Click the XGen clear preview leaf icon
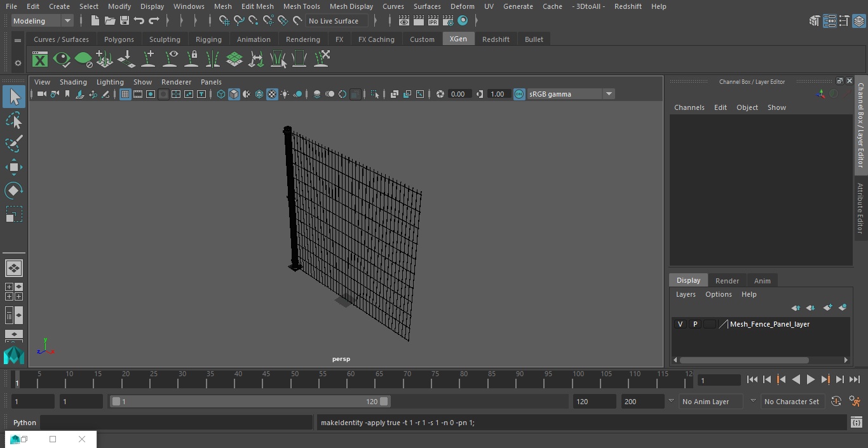868x448 pixels. (83, 60)
